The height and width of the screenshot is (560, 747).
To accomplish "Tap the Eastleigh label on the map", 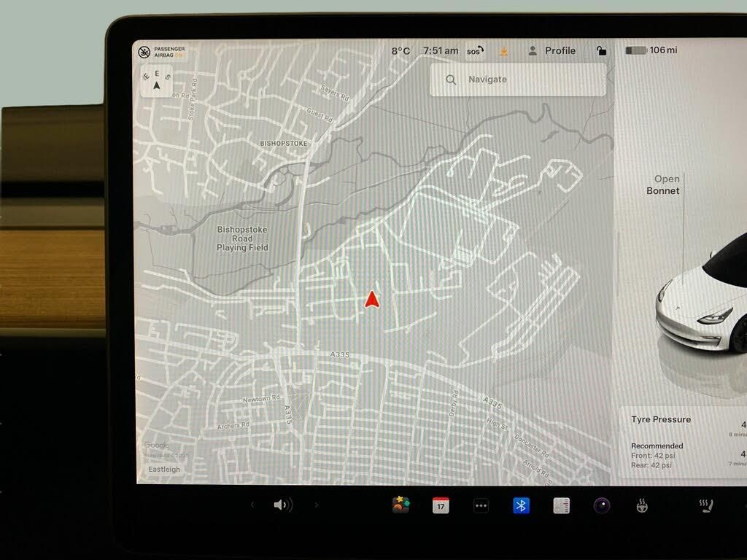I will click(x=164, y=469).
